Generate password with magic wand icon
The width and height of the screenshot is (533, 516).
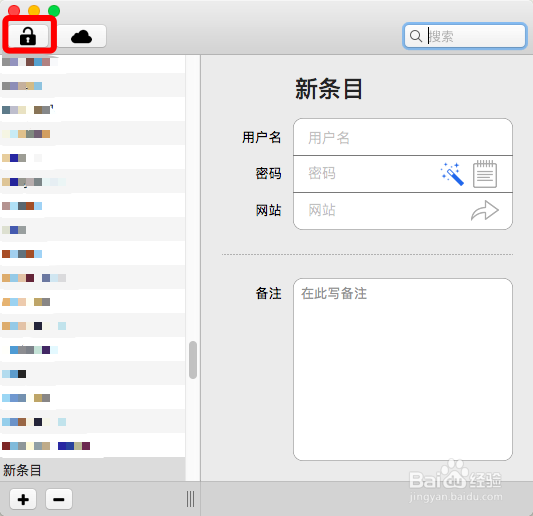[452, 174]
